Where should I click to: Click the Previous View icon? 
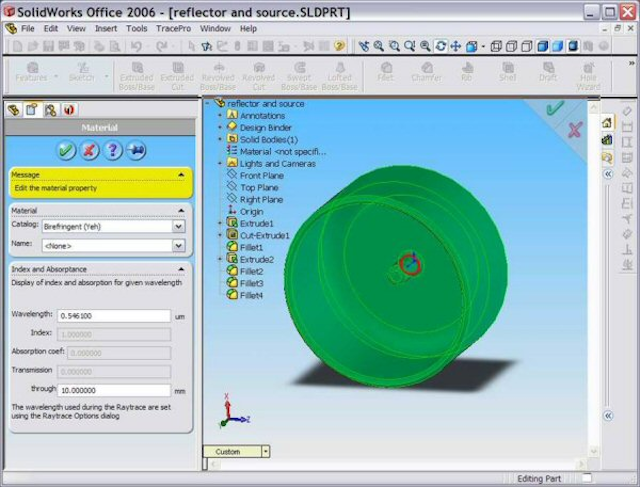363,46
